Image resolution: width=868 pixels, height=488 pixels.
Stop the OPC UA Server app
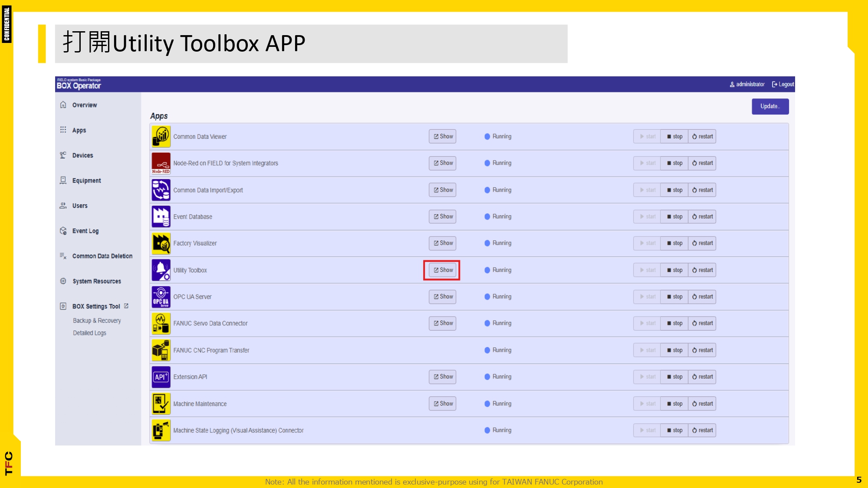(x=674, y=297)
